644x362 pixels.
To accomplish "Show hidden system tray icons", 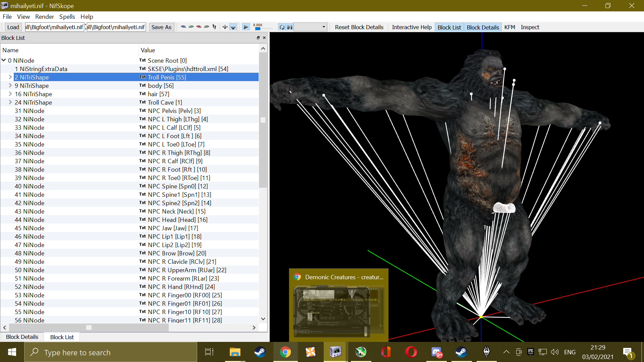I will coord(506,352).
